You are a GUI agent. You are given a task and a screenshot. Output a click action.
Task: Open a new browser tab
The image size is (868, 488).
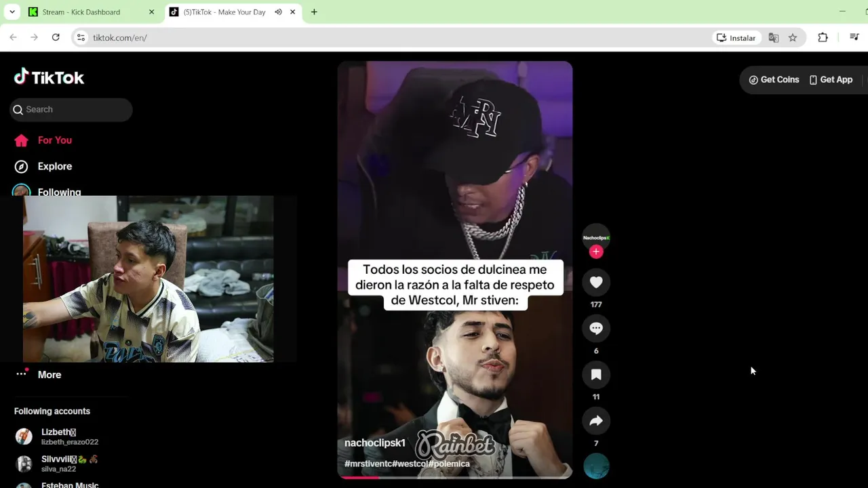click(314, 12)
